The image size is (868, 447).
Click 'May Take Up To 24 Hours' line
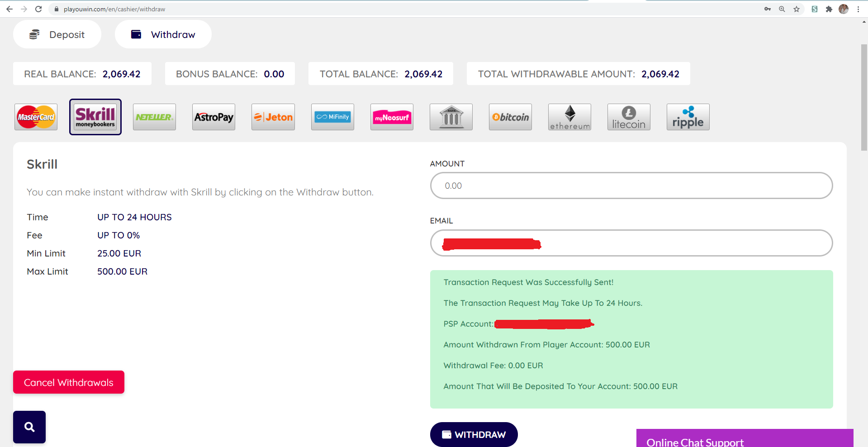tap(543, 303)
